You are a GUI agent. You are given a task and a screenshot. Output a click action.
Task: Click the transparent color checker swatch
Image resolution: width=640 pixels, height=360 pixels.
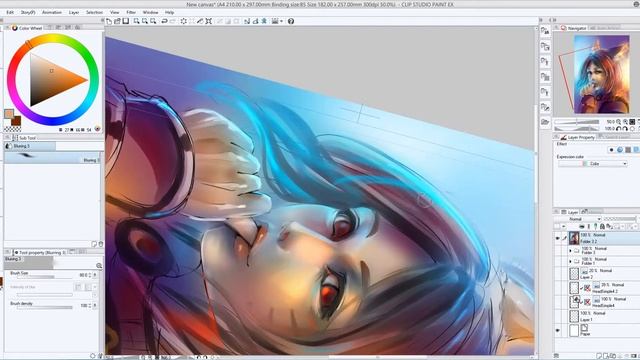click(12, 129)
